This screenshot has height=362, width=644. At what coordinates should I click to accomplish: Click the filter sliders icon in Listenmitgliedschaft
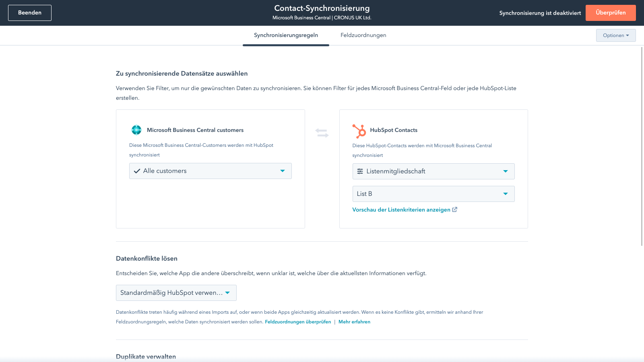coord(360,171)
